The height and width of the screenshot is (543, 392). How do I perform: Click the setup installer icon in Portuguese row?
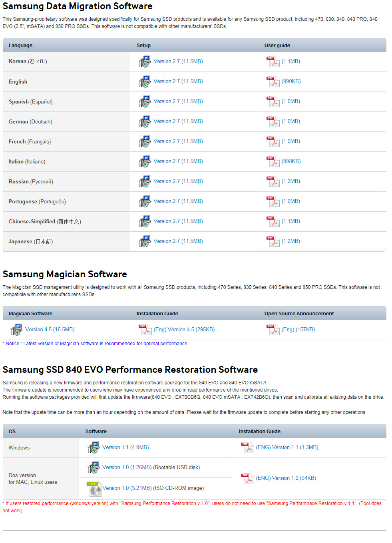[145, 201]
